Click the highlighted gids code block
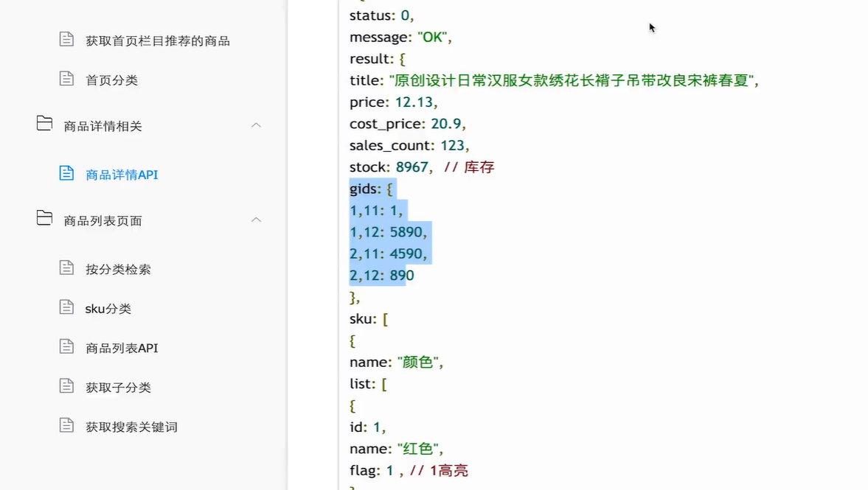The width and height of the screenshot is (868, 490). coord(383,232)
